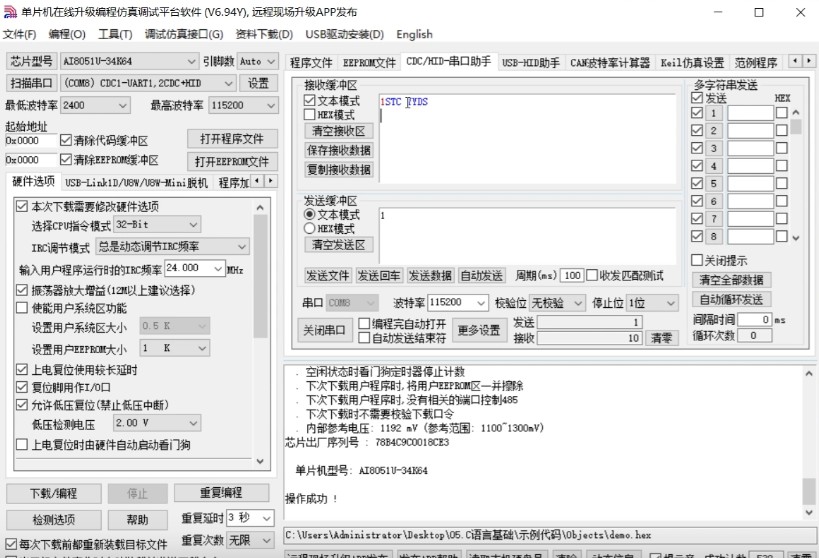
Task: Open 工具(T) menu
Action: (x=115, y=34)
